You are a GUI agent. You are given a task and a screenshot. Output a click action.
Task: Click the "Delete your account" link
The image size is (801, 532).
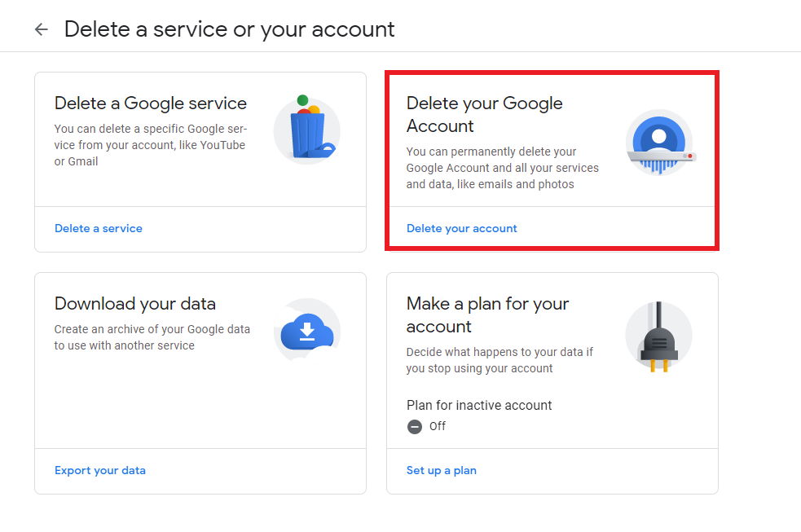pyautogui.click(x=462, y=228)
